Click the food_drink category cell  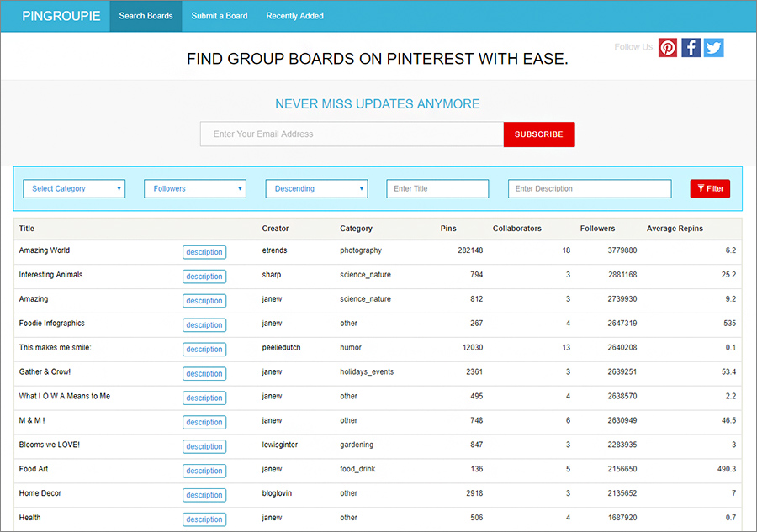pyautogui.click(x=357, y=469)
